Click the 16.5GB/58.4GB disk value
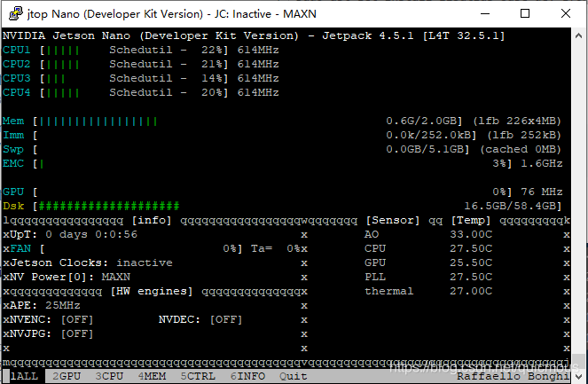 click(513, 207)
